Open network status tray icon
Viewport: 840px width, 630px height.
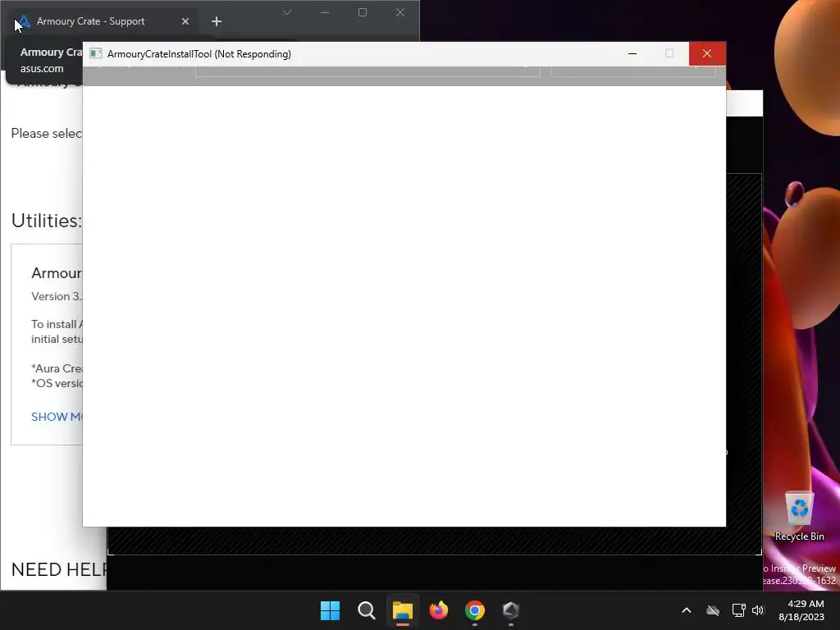click(739, 610)
